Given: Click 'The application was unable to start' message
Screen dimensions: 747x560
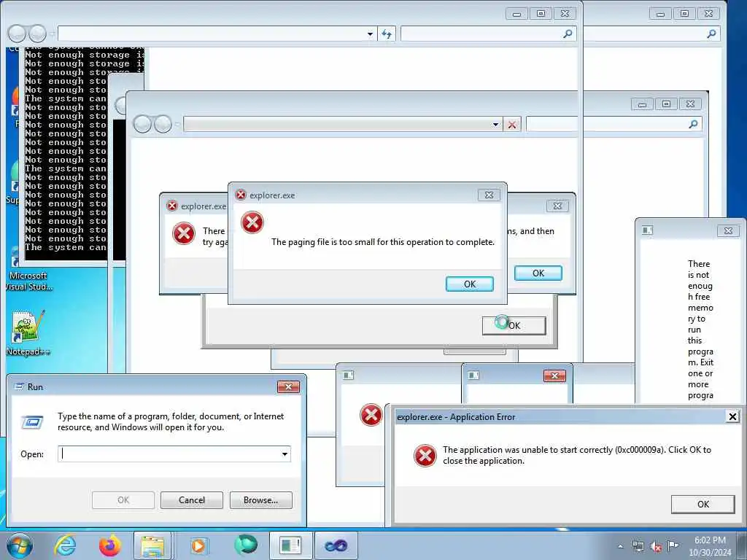Looking at the screenshot, I should pos(577,455).
